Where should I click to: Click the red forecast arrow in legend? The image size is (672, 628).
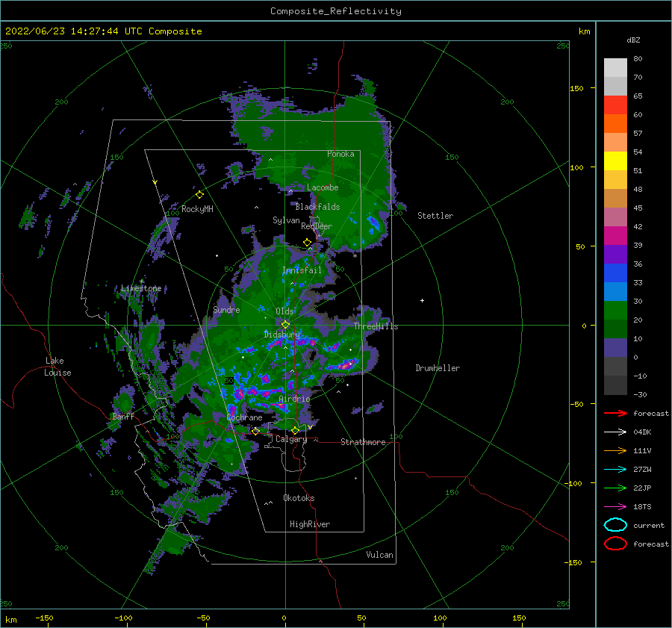(x=615, y=413)
